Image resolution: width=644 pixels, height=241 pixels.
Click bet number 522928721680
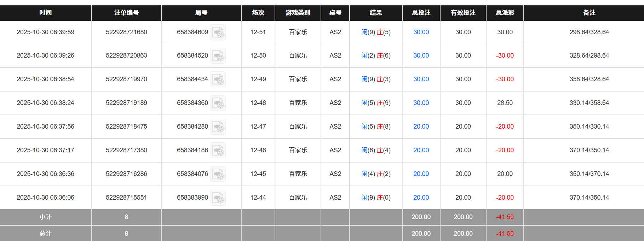tap(126, 32)
